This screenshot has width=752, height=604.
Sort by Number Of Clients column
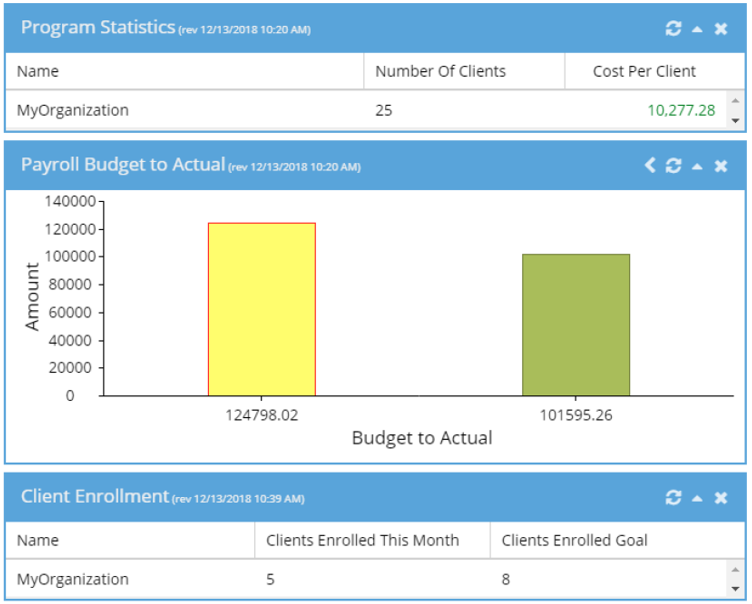(464, 71)
